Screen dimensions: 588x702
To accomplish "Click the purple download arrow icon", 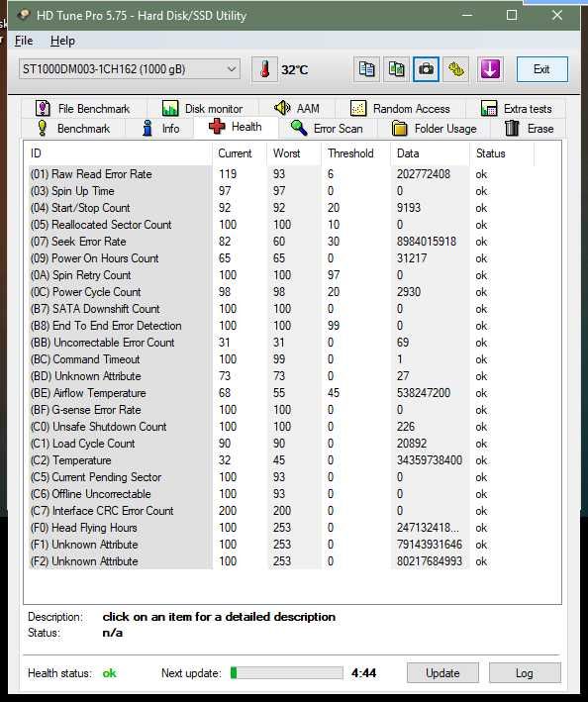I will tap(490, 69).
